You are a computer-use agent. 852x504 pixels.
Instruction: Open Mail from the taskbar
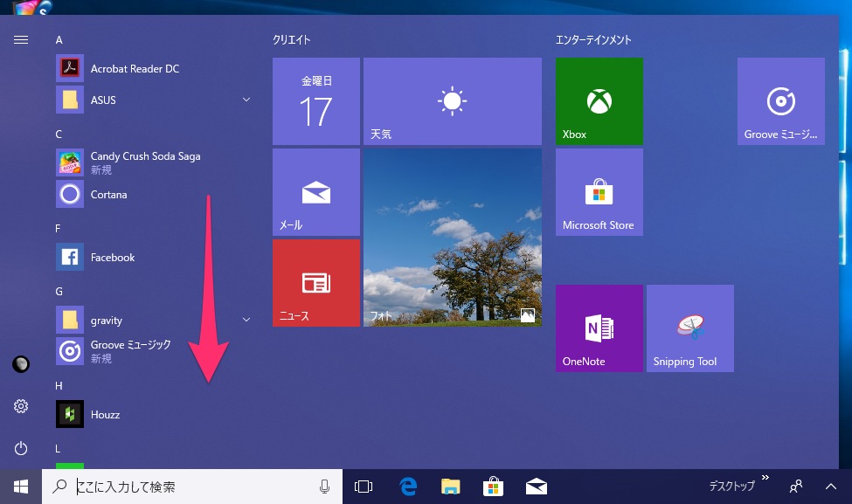click(537, 487)
